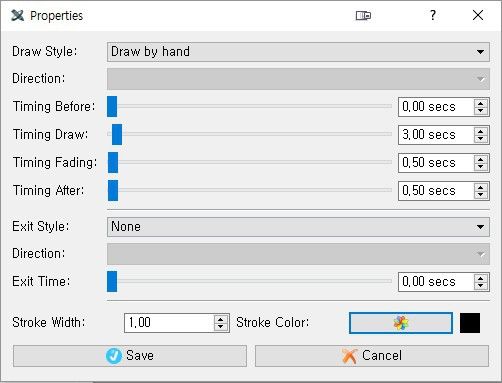Click the help question mark icon
The image size is (502, 383).
click(432, 15)
